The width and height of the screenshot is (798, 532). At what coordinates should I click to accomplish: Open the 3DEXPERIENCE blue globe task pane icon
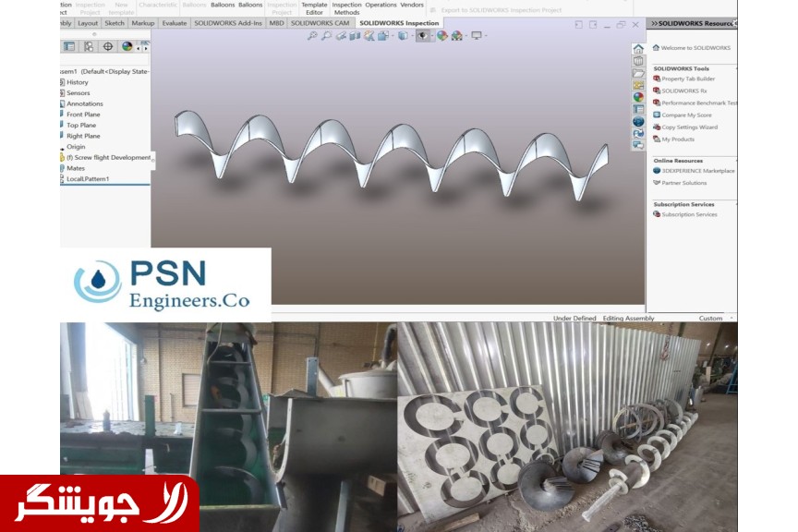point(638,121)
